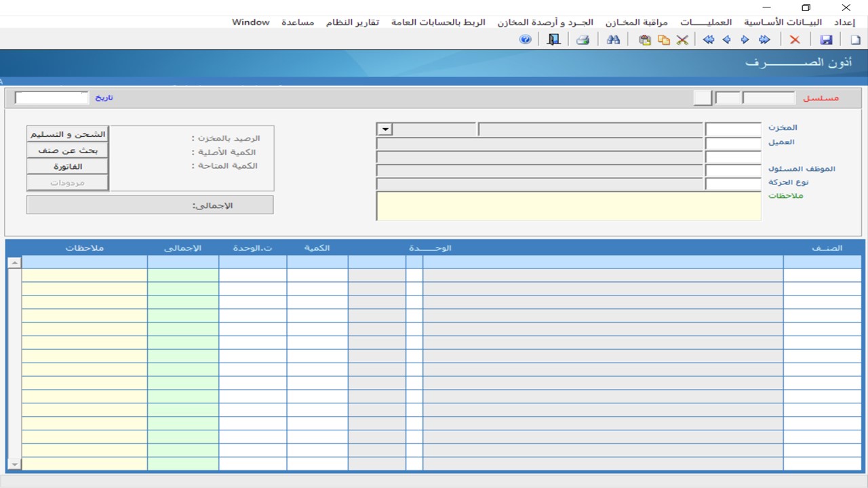Click the الفاتورة button
Viewport: 868px width, 488px height.
click(68, 167)
